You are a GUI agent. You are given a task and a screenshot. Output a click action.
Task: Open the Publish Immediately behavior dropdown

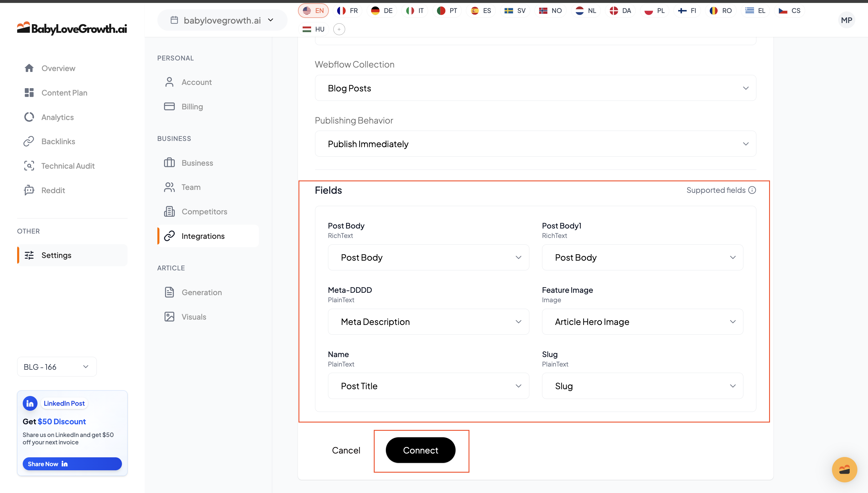click(535, 144)
